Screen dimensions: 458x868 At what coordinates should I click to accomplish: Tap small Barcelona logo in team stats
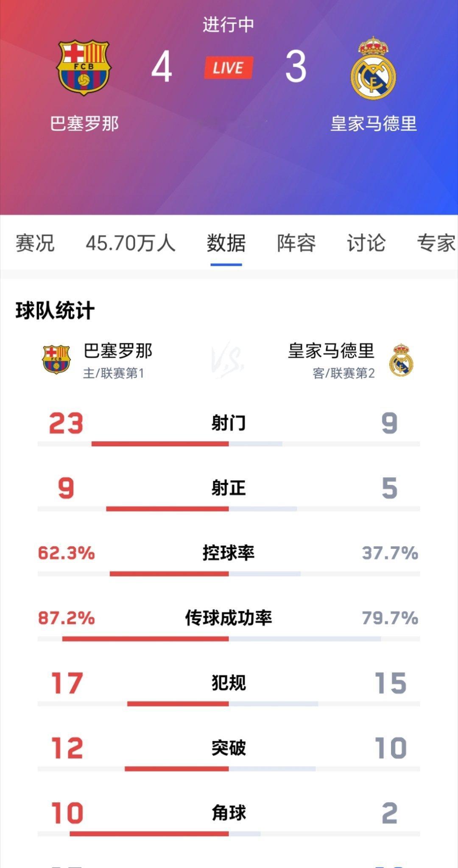56,359
